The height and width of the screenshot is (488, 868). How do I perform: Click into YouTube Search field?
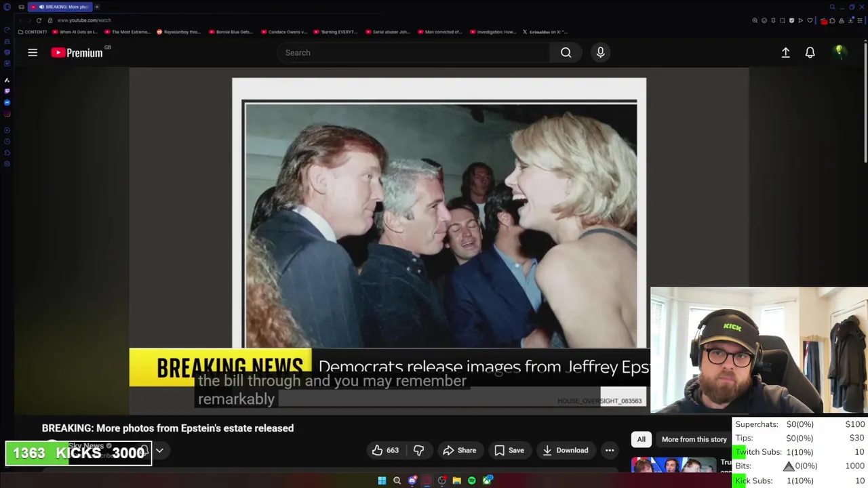pos(414,52)
